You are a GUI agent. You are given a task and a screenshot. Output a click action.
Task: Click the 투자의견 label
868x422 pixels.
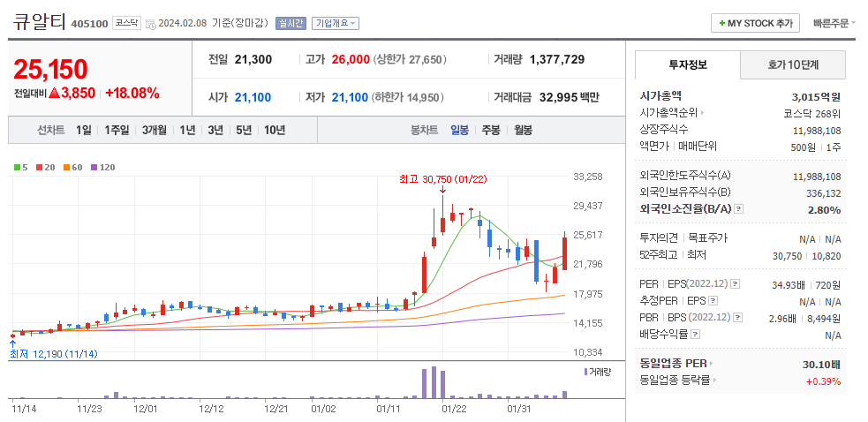pos(659,238)
